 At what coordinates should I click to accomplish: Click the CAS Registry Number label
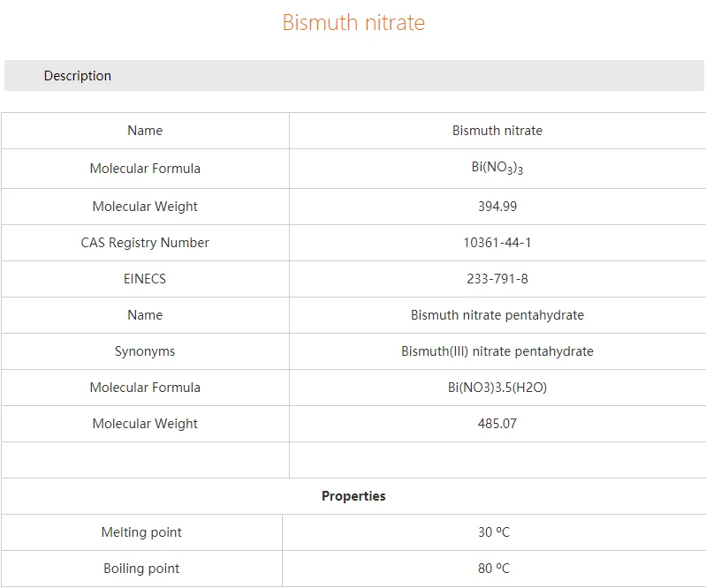pos(145,243)
